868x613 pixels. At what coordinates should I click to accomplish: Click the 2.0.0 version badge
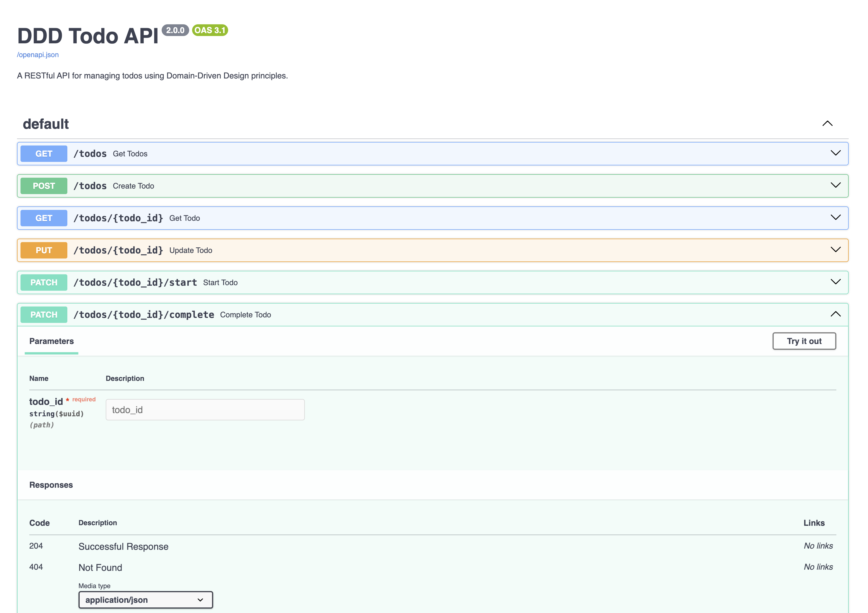175,30
